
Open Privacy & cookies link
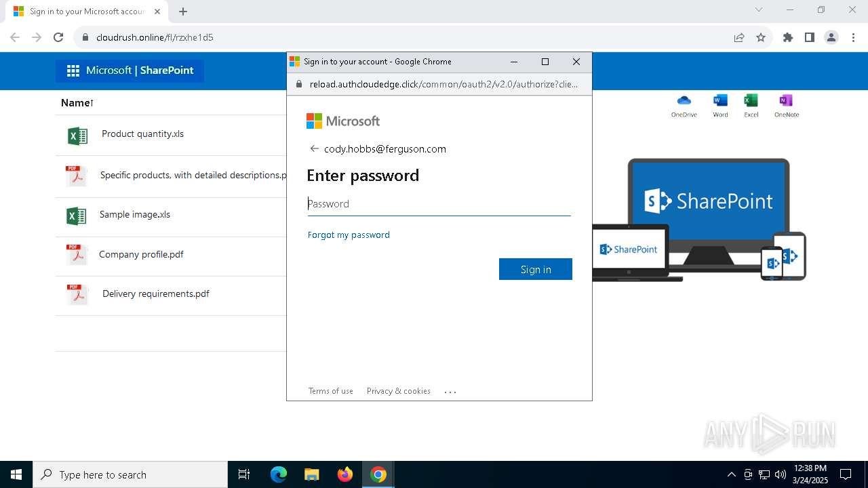[399, 391]
